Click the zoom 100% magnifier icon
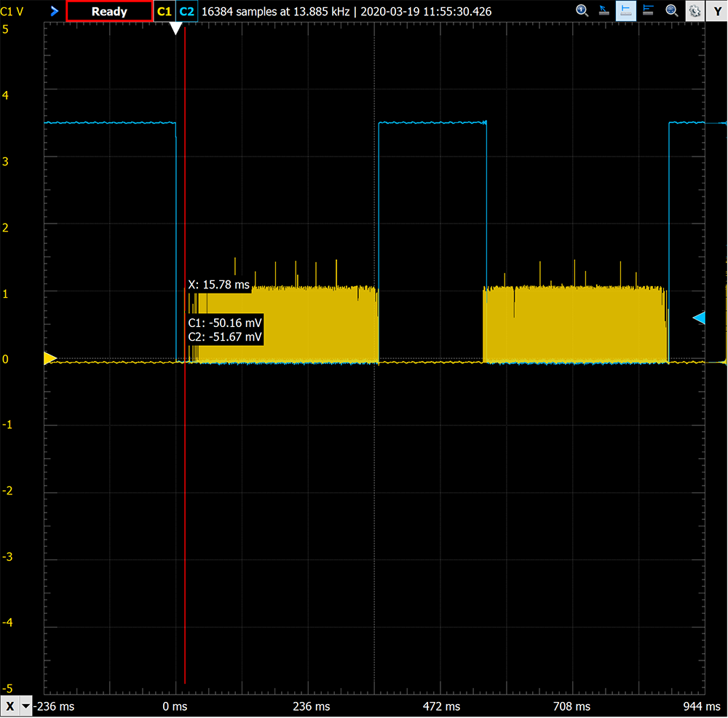The image size is (728, 718). (x=582, y=11)
